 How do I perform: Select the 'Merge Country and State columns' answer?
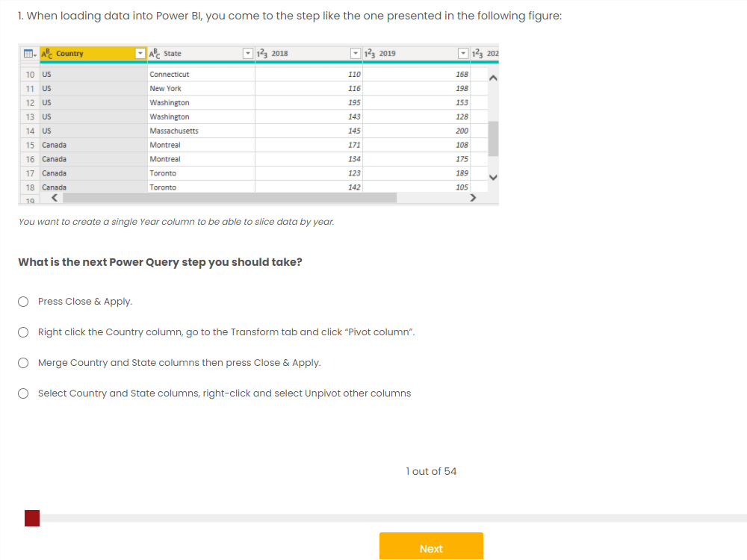(x=22, y=363)
